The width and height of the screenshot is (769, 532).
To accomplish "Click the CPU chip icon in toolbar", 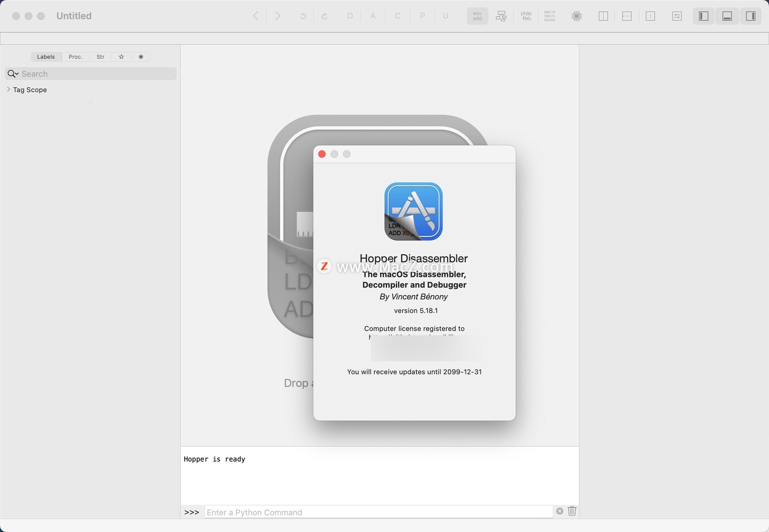I will click(576, 16).
